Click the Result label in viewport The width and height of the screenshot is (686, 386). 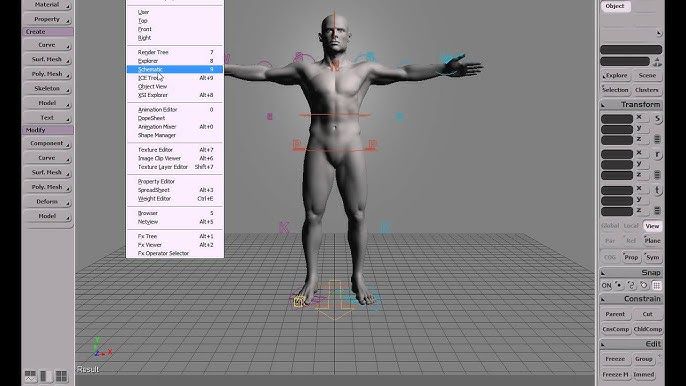click(88, 369)
